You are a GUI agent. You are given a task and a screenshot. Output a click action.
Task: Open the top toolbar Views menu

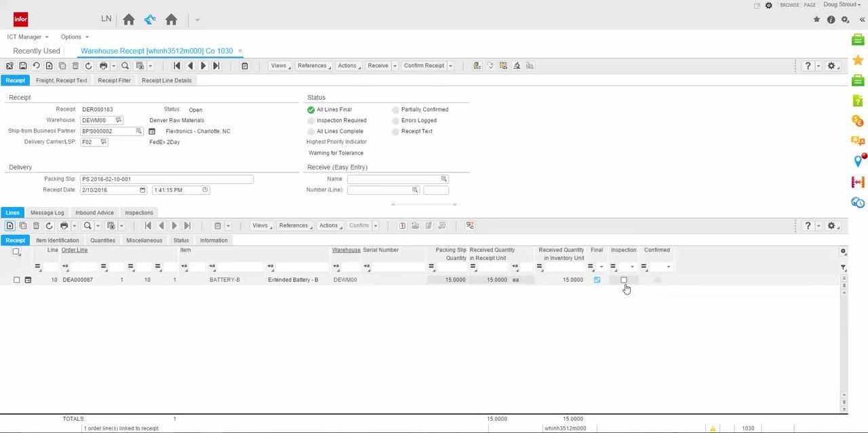point(280,66)
